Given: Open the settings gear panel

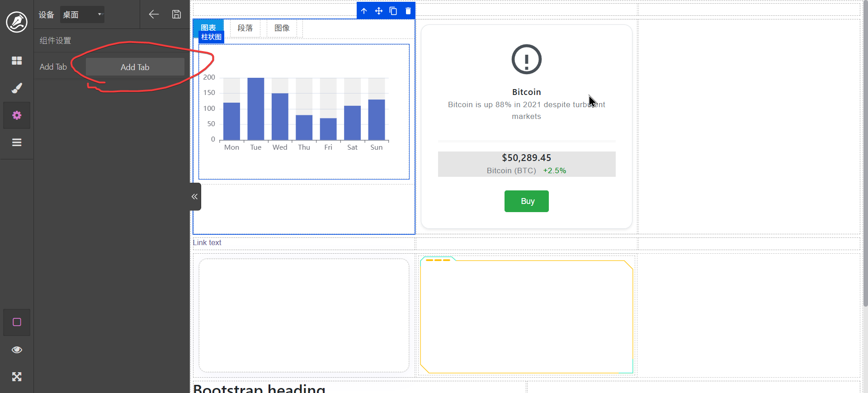Looking at the screenshot, I should click(17, 115).
